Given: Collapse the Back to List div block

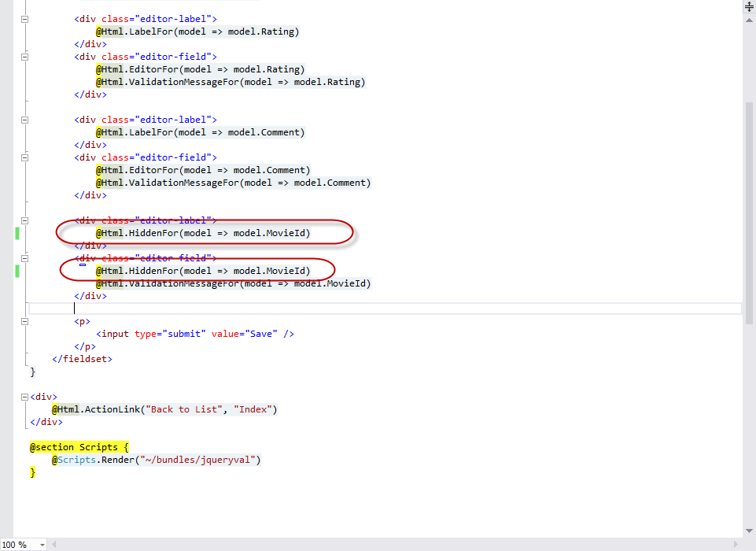Looking at the screenshot, I should 24,397.
